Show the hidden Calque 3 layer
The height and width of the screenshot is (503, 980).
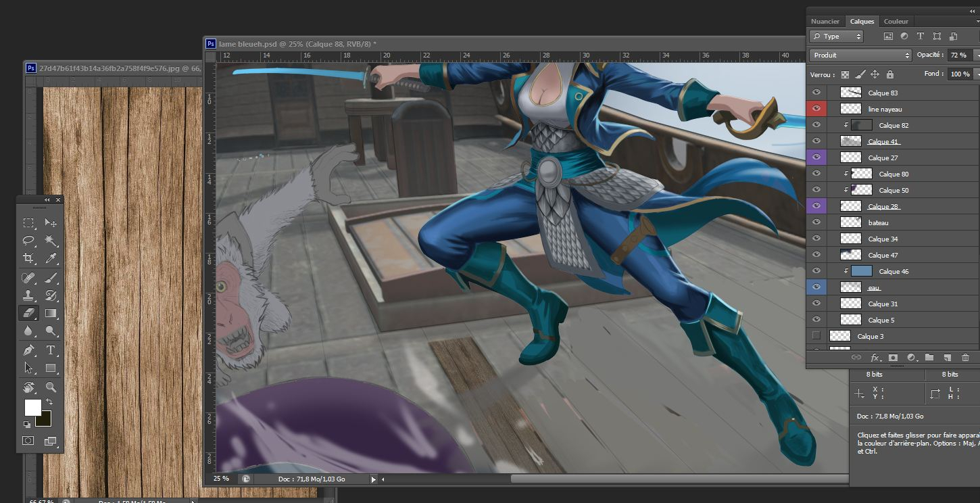pyautogui.click(x=816, y=336)
